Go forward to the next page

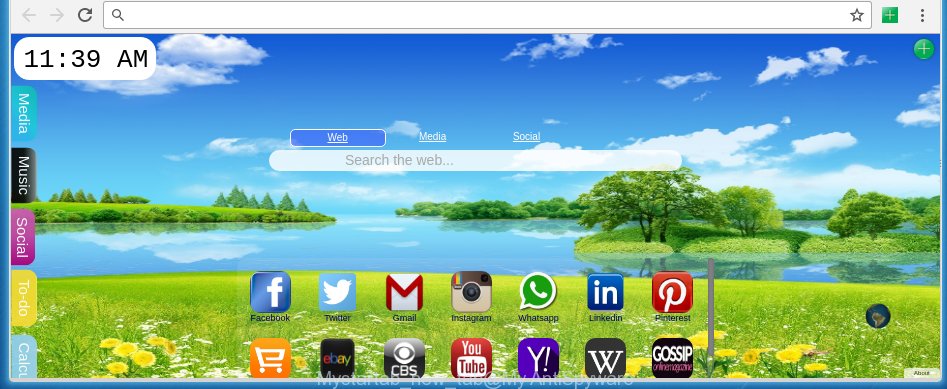57,15
